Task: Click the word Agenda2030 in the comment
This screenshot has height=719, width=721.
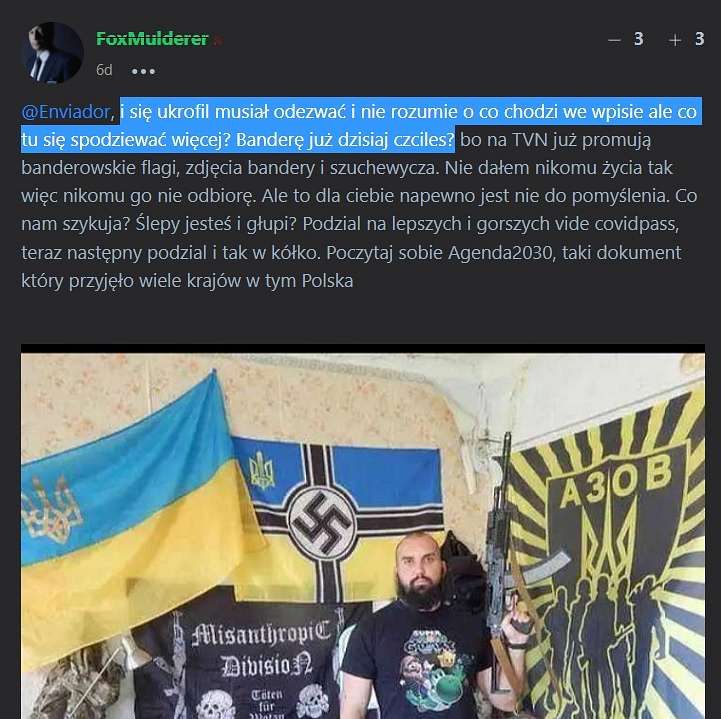Action: click(x=500, y=253)
